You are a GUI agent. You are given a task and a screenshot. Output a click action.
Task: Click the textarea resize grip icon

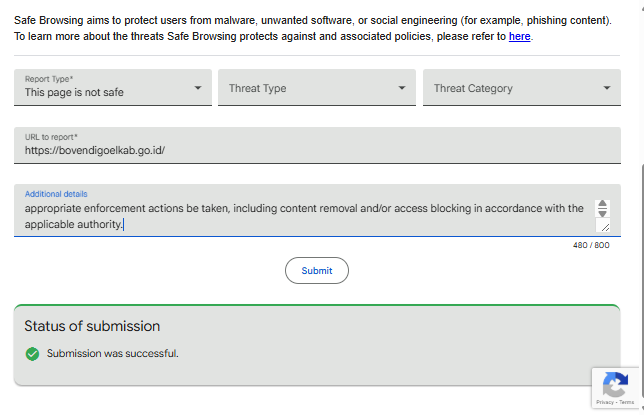(604, 227)
